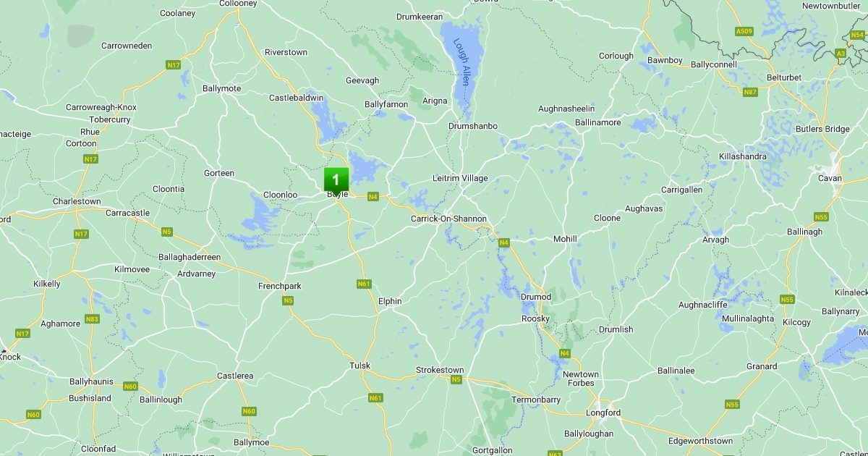Click the N55 shield near Ballinagh
Screen dimensions: 868x456
coord(821,216)
